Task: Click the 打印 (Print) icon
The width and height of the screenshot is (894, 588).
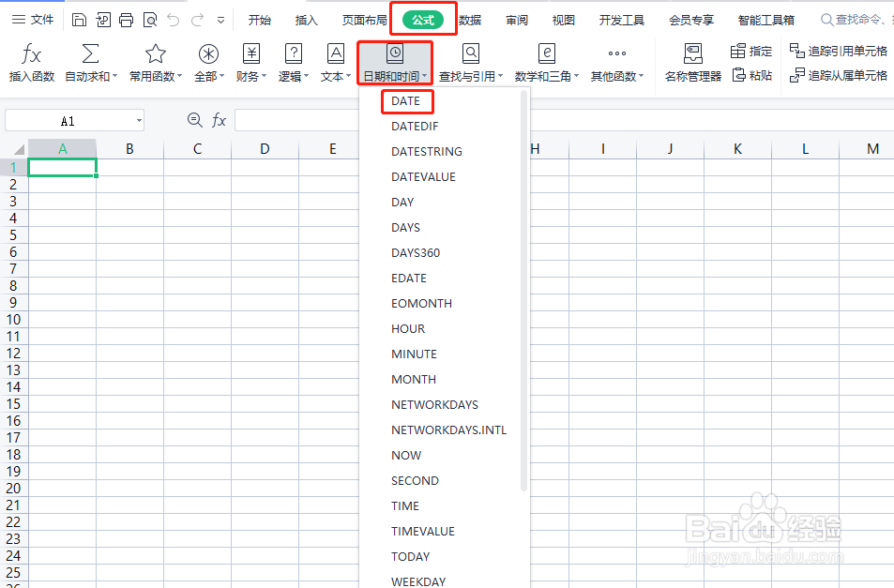Action: 125,18
